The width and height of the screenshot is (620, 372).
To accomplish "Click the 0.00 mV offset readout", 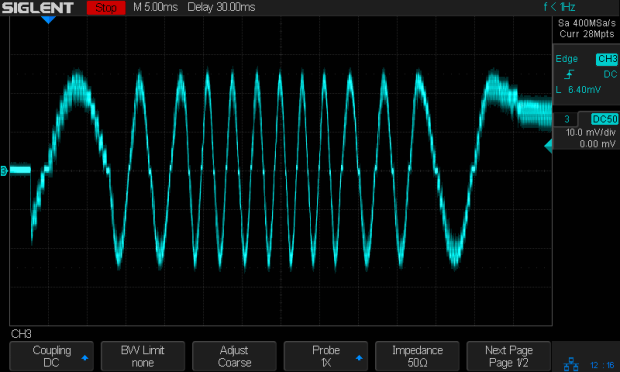I will [597, 144].
